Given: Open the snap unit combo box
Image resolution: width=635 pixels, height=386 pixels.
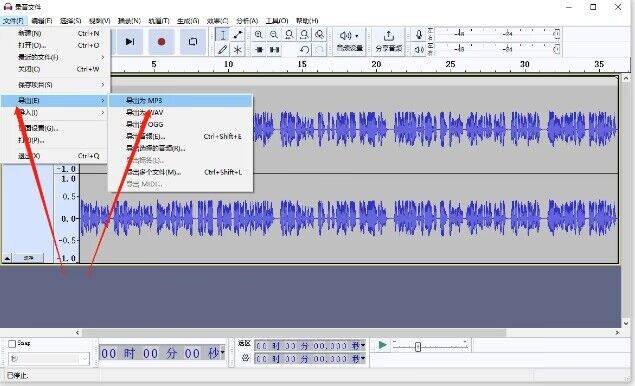Looking at the screenshot, I should click(49, 358).
